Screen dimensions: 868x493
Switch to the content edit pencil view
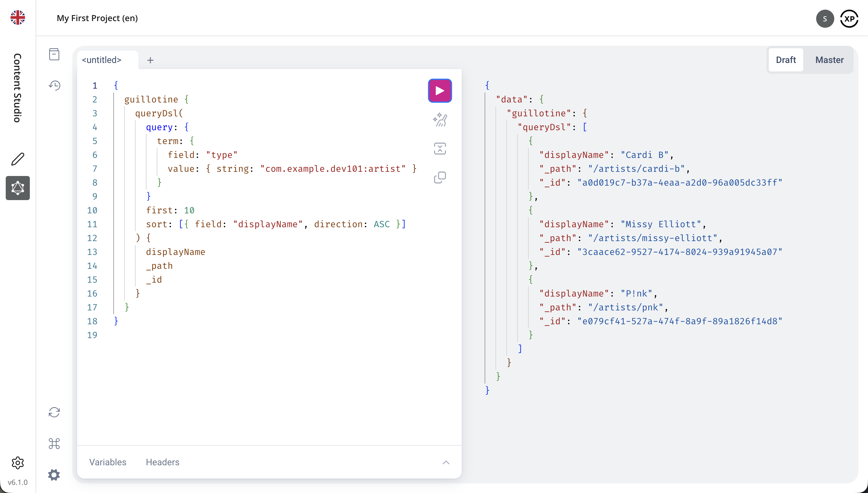point(17,159)
